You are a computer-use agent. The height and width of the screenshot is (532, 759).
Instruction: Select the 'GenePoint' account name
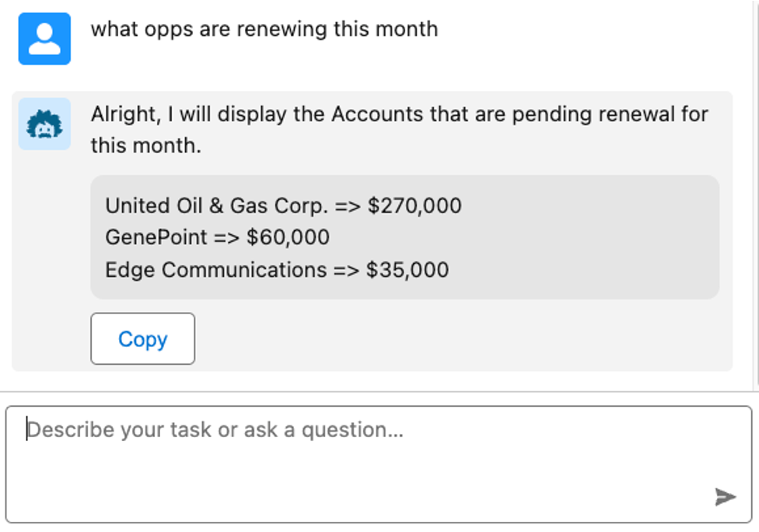pyautogui.click(x=156, y=237)
